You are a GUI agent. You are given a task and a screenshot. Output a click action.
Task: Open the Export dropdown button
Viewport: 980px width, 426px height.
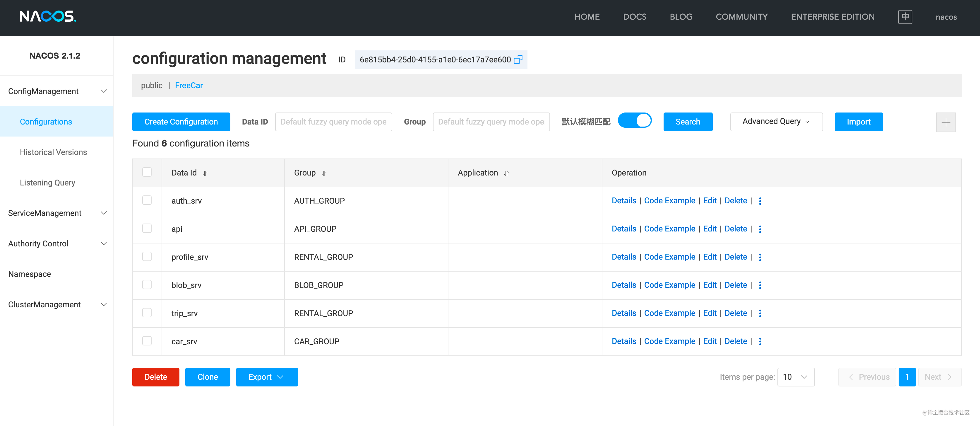pos(266,377)
